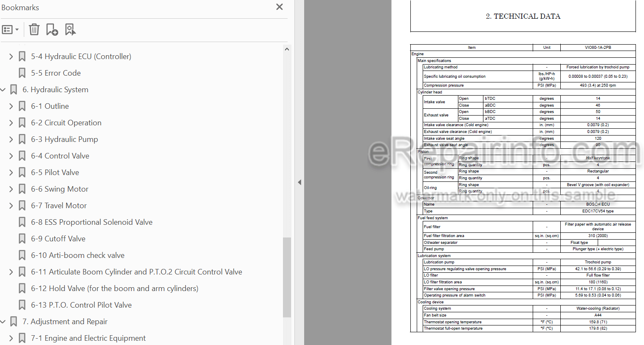This screenshot has height=345, width=644.
Task: Close the Bookmarks panel
Action: click(x=280, y=7)
